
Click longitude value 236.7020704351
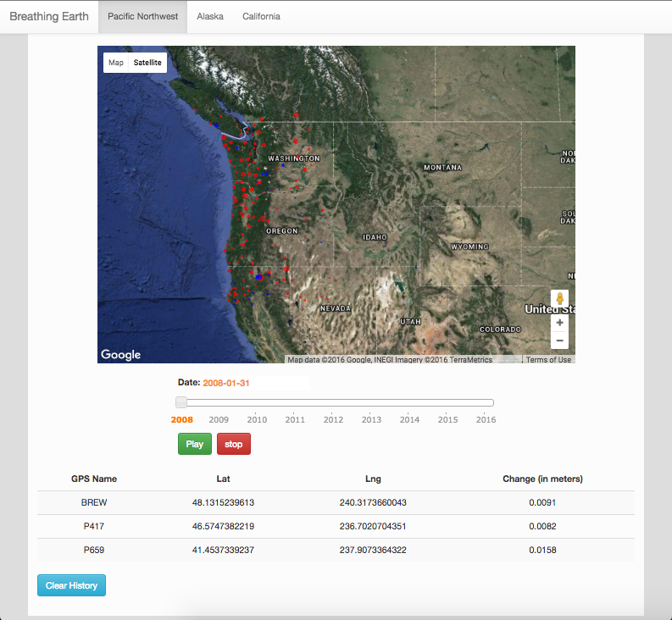point(373,526)
